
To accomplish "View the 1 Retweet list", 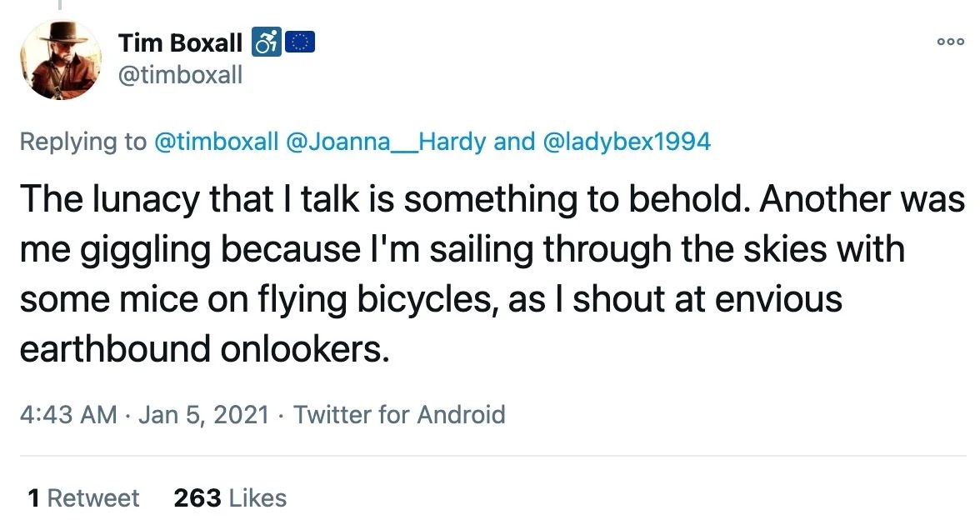I will pyautogui.click(x=83, y=498).
